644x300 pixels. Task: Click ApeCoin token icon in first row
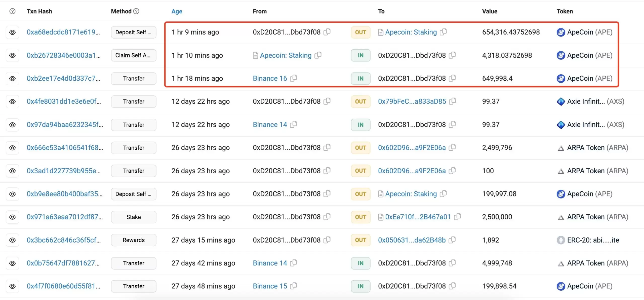coord(561,32)
